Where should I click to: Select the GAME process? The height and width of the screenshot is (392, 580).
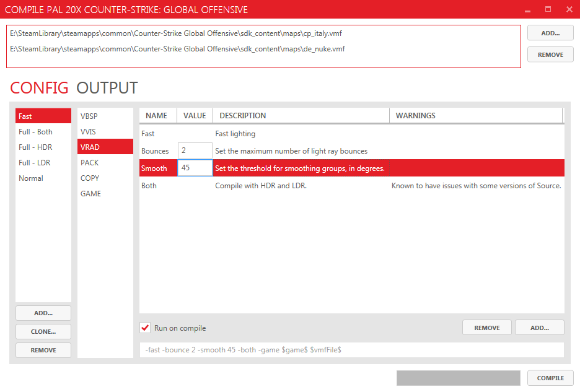click(x=105, y=194)
